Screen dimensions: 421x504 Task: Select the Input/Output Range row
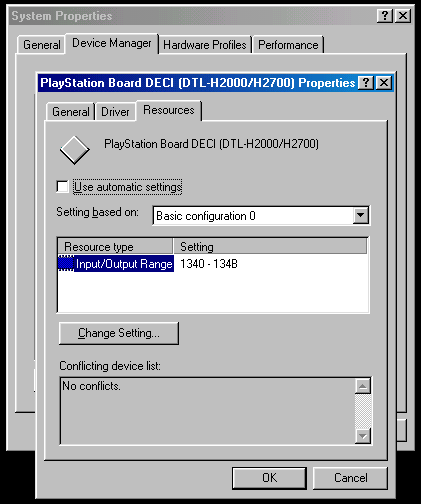click(x=116, y=264)
